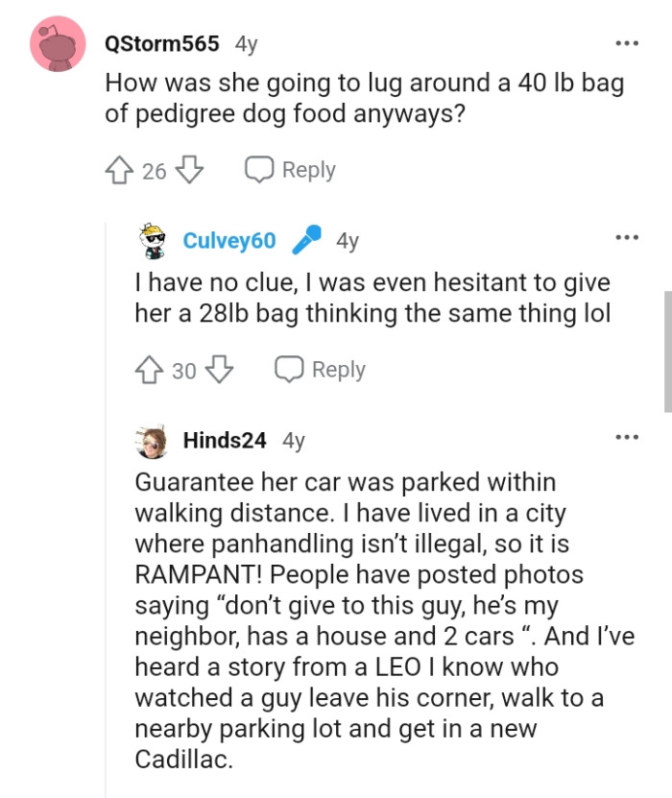This screenshot has height=798, width=672.
Task: Click the three-dot overflow icon on Hinds24's comment
Action: (627, 436)
